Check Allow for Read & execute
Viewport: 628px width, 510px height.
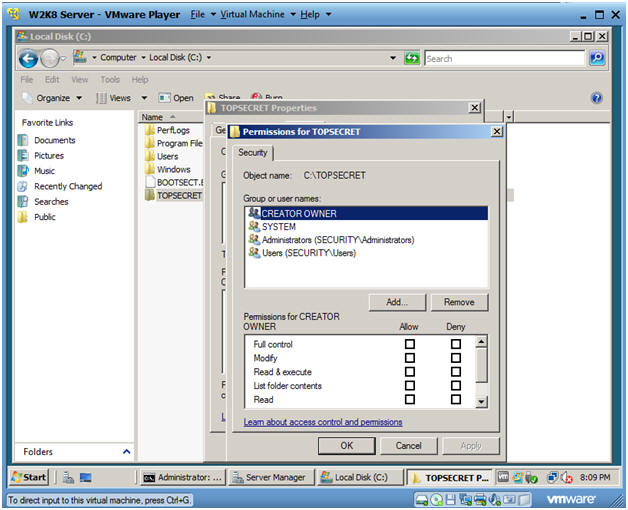coord(410,372)
